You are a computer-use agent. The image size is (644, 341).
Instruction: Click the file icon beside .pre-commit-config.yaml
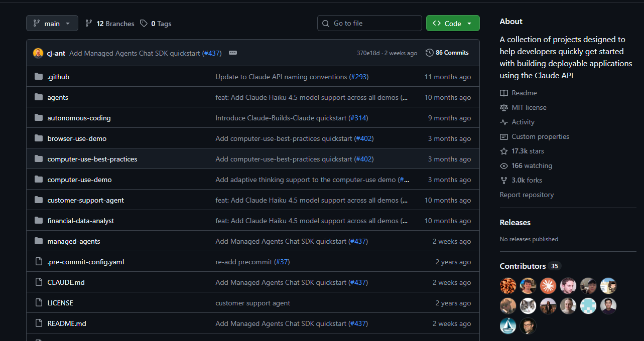click(39, 262)
